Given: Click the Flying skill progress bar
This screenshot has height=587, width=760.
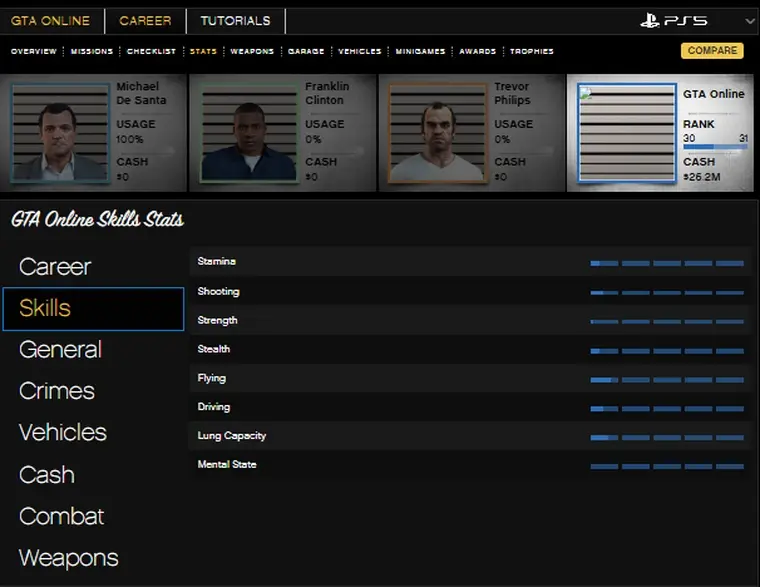Looking at the screenshot, I should point(666,380).
